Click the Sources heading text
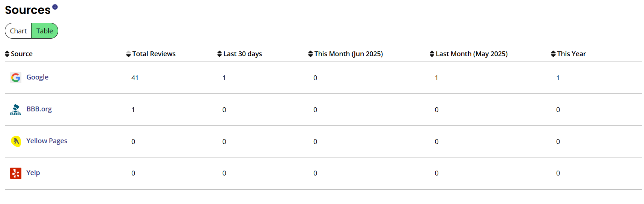Image resolution: width=644 pixels, height=204 pixels. pyautogui.click(x=28, y=10)
